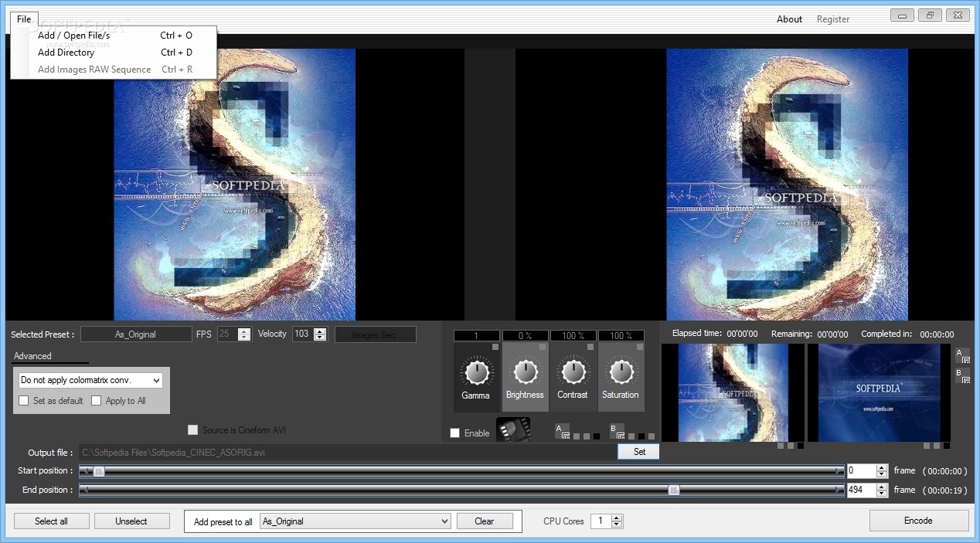Click the Clear preset button
Image resolution: width=980 pixels, height=543 pixels.
pyautogui.click(x=485, y=521)
